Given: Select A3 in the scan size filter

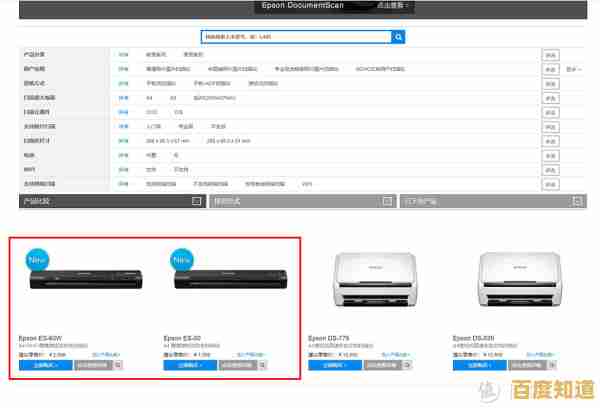Looking at the screenshot, I should point(173,98).
